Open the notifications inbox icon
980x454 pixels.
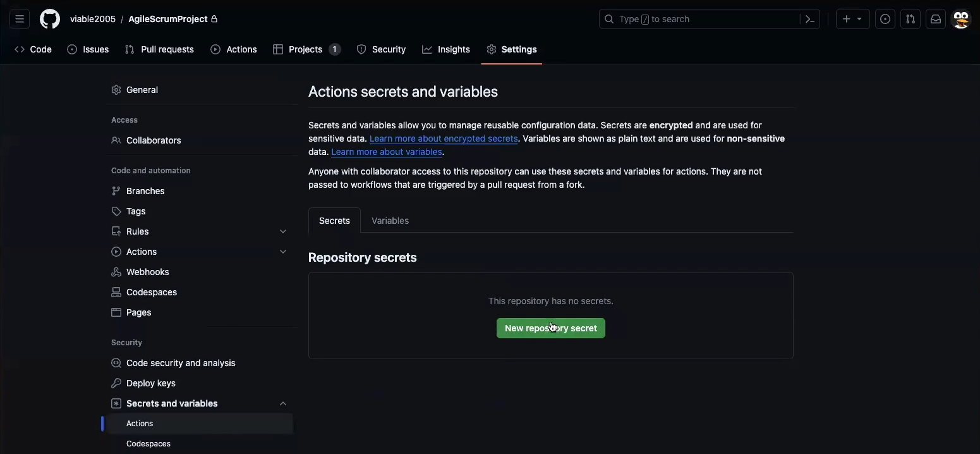click(936, 19)
